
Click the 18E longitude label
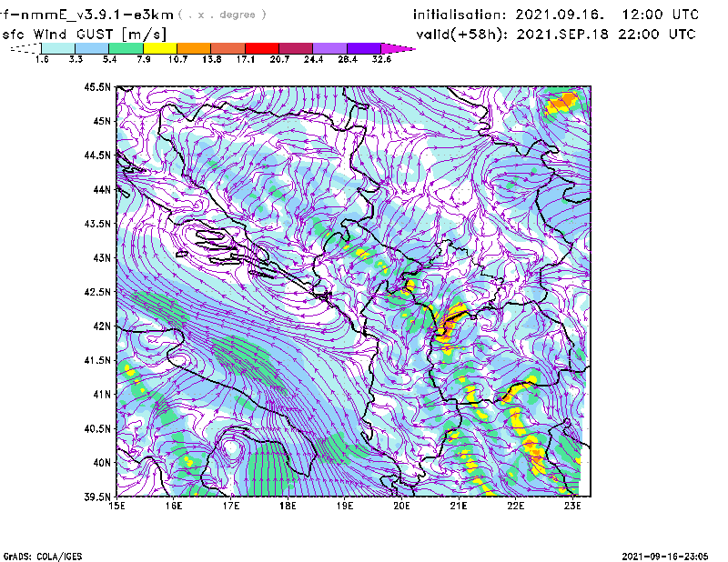pos(288,506)
